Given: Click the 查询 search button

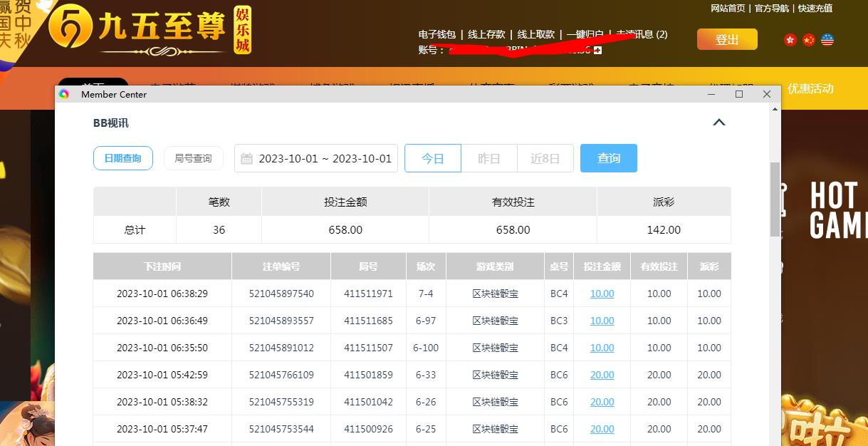Looking at the screenshot, I should point(609,158).
